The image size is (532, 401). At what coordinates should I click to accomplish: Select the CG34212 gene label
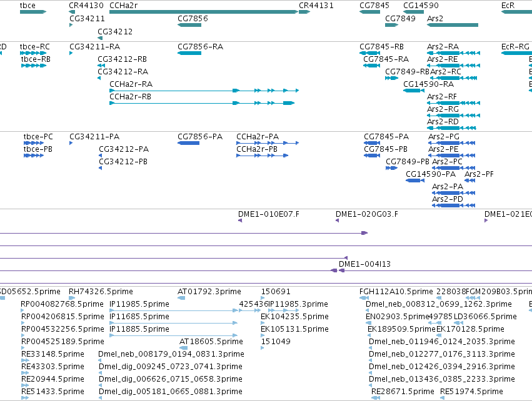click(115, 31)
